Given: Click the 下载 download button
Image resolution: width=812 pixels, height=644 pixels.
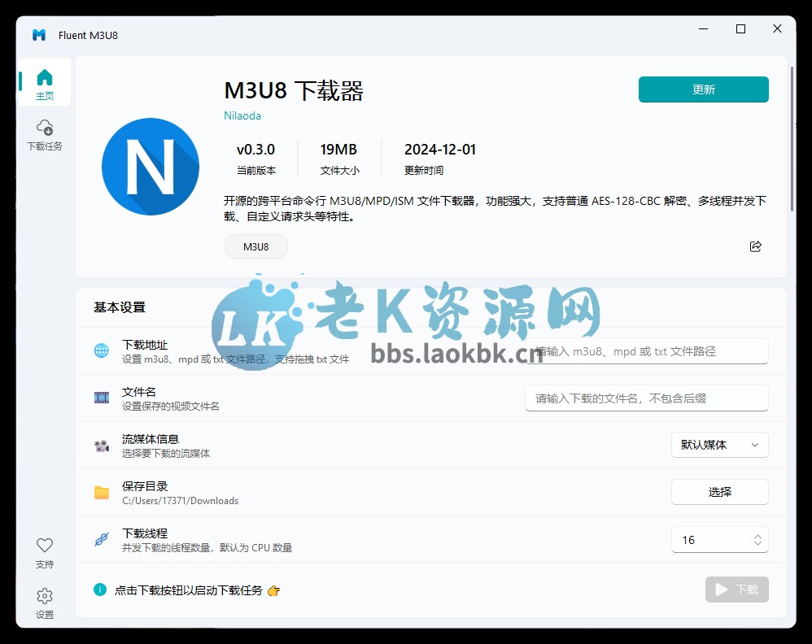Looking at the screenshot, I should pos(737,590).
